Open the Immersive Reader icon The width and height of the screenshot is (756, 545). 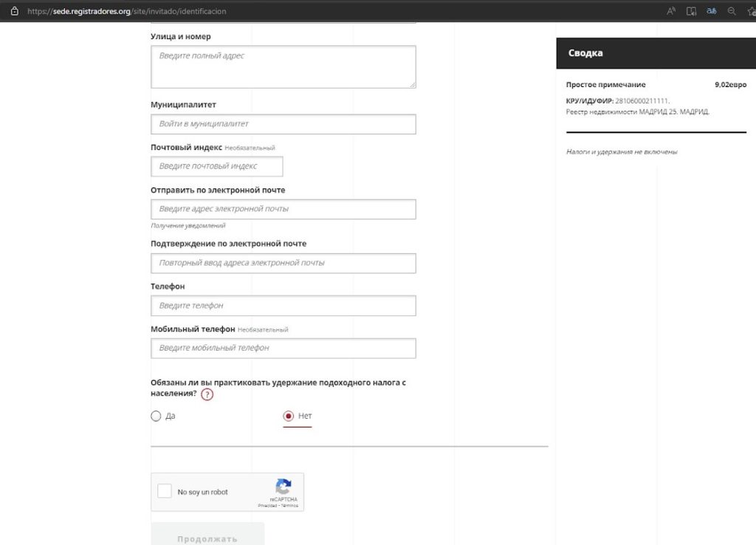tap(692, 11)
